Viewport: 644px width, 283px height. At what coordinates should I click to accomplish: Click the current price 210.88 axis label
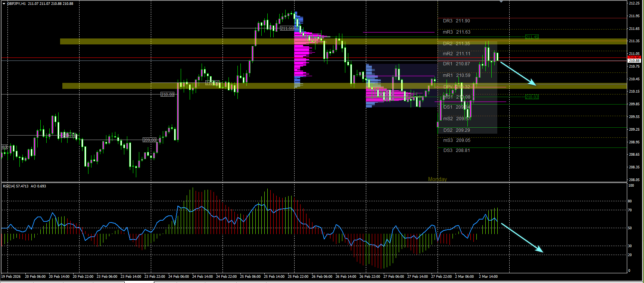click(634, 60)
